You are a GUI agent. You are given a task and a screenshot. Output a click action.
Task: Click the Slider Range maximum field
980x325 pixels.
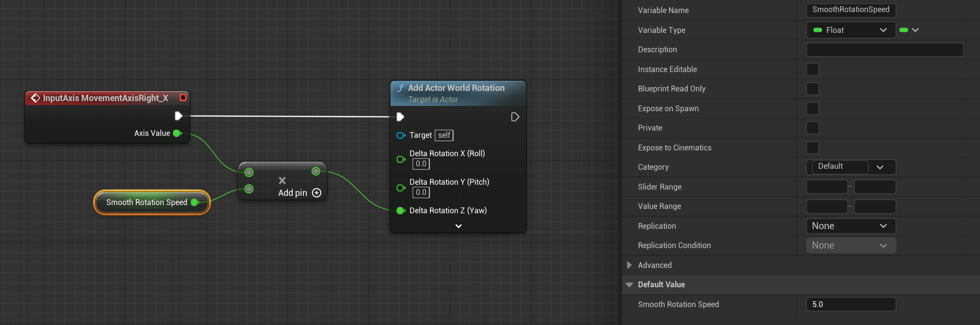click(x=875, y=187)
